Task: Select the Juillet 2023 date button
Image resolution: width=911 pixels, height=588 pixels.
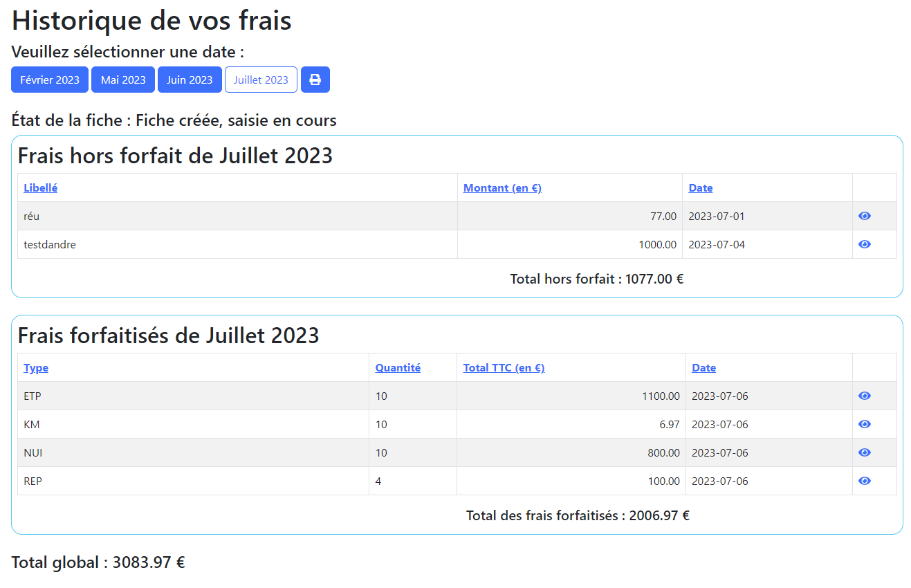Action: point(261,80)
